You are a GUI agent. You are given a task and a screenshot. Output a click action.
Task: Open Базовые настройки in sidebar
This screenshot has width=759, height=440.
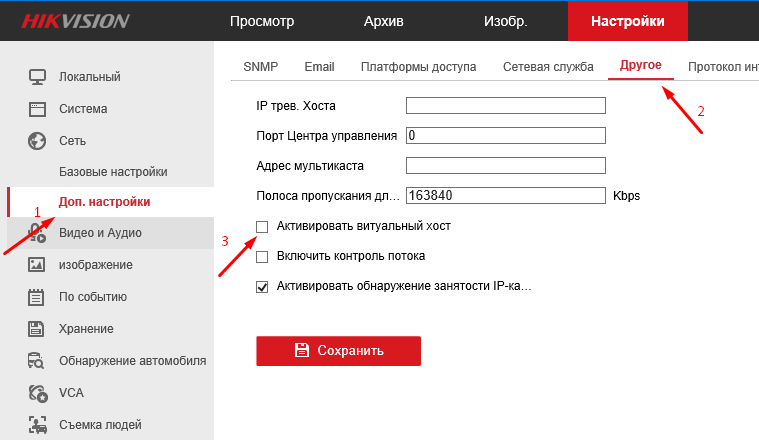click(x=113, y=172)
